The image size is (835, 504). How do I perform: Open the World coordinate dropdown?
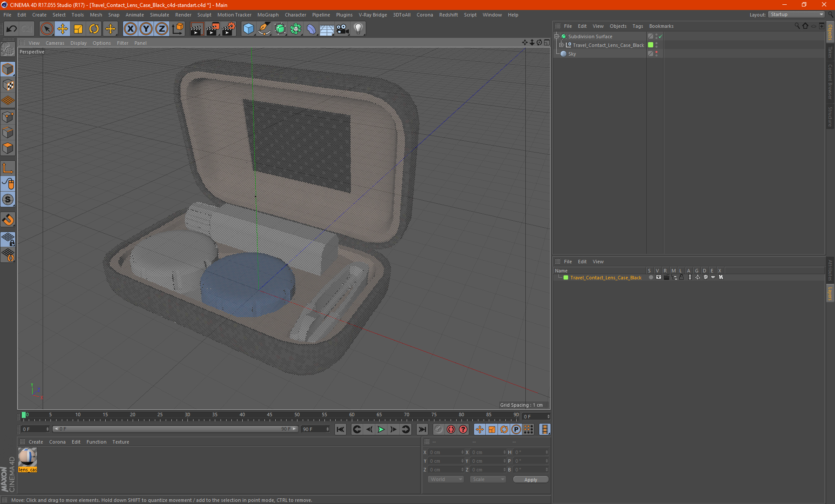(446, 479)
